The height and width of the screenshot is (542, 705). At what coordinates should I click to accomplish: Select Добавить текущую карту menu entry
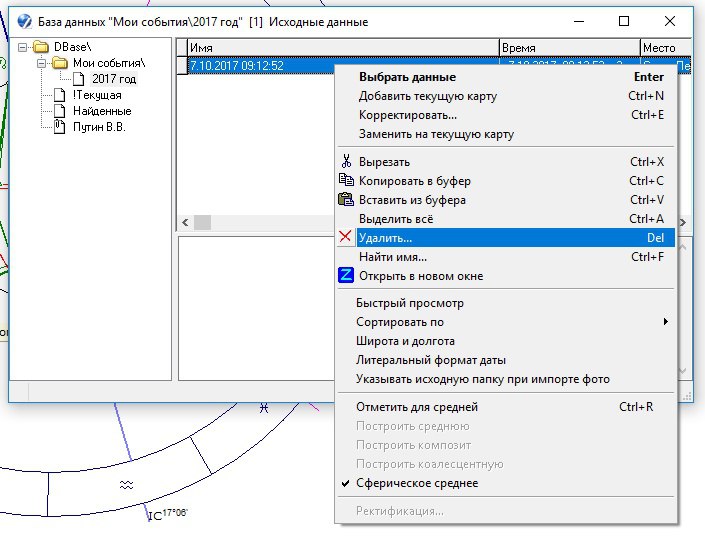point(506,96)
